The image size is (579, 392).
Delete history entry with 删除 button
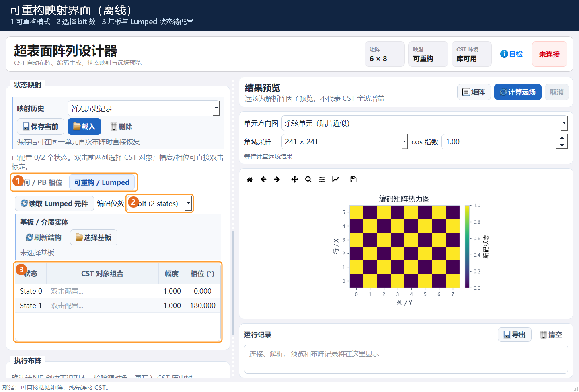tap(121, 127)
